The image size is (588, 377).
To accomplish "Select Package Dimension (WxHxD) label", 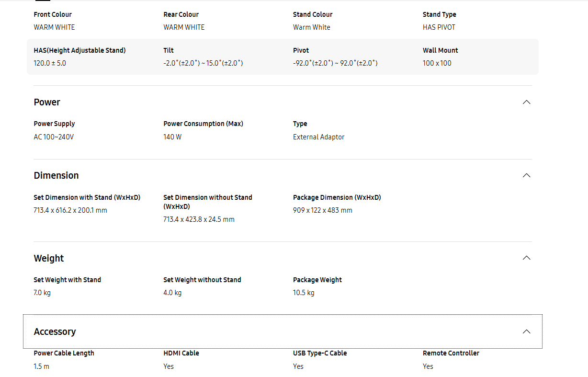I will click(337, 197).
